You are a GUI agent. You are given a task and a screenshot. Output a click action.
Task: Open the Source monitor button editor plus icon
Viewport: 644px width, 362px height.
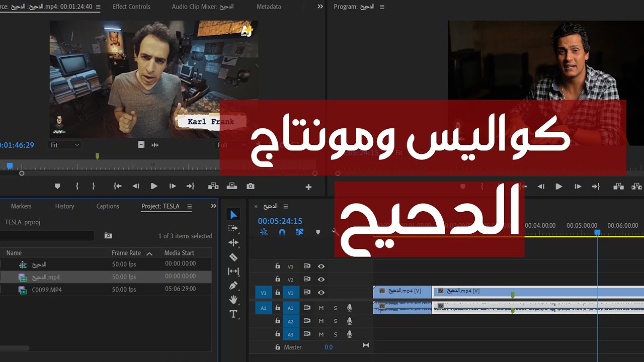coord(308,187)
